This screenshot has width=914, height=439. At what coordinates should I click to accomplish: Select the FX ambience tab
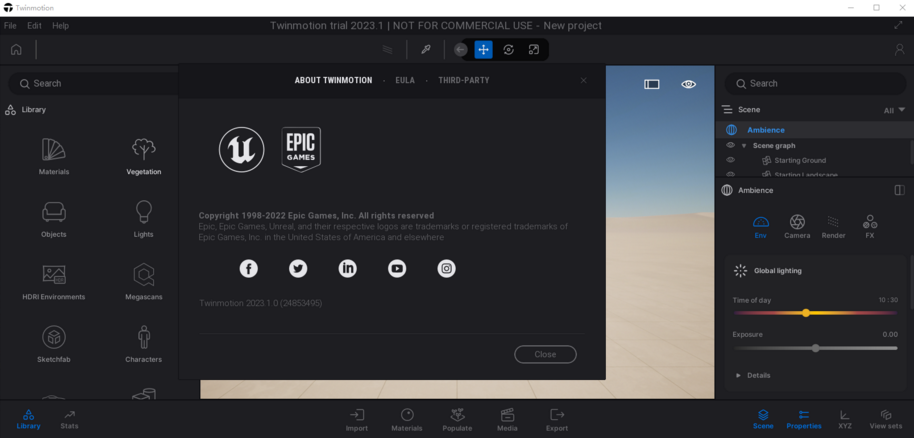[x=870, y=227]
